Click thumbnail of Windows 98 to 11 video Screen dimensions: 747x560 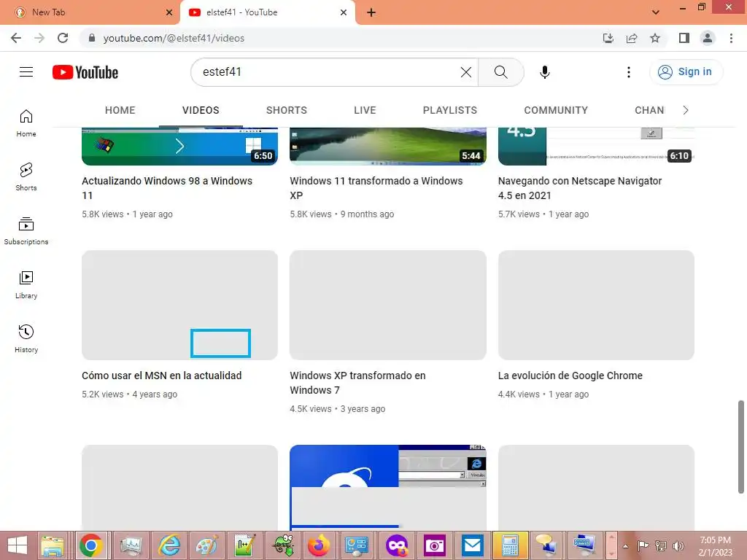(x=179, y=146)
